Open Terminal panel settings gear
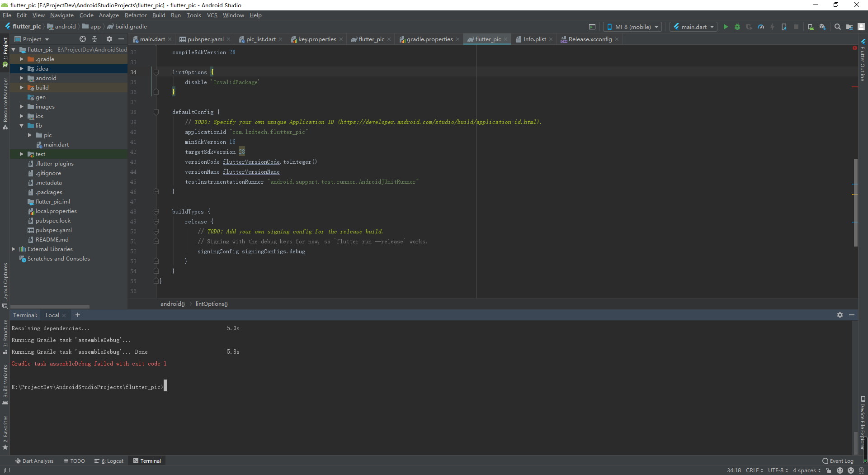Viewport: 868px width, 475px height. pyautogui.click(x=840, y=315)
